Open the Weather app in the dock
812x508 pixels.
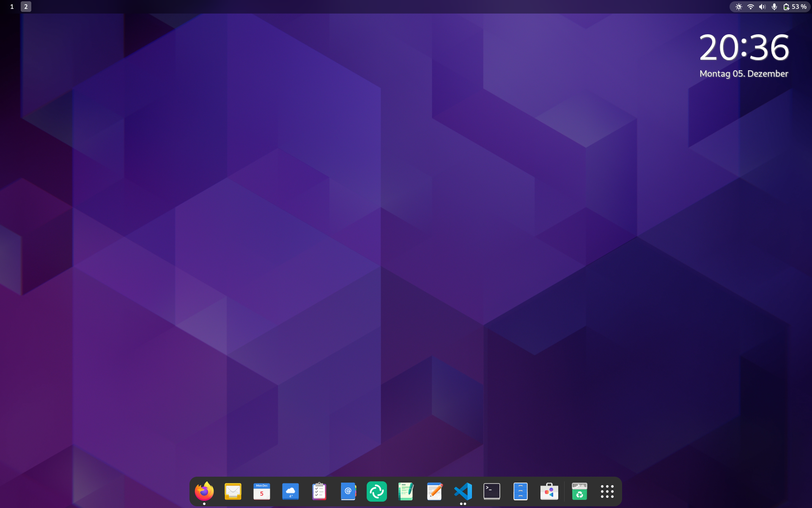click(x=291, y=491)
